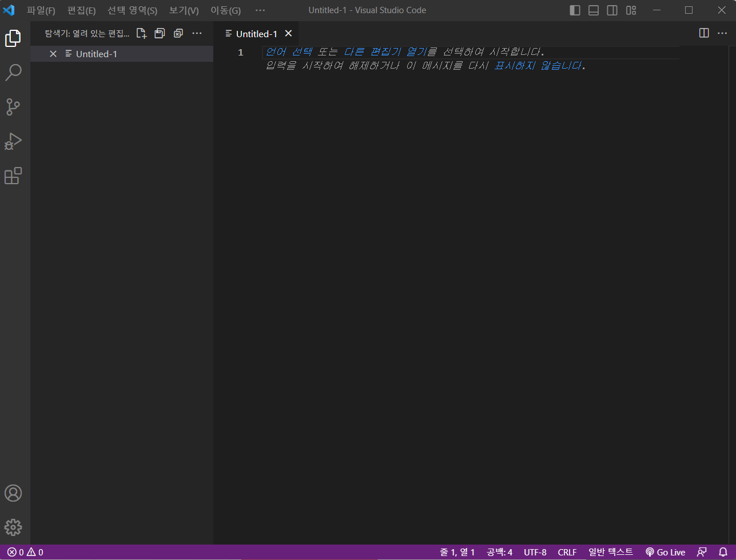Change indentation via 공백: 4 status item
The height and width of the screenshot is (560, 736).
pyautogui.click(x=499, y=553)
